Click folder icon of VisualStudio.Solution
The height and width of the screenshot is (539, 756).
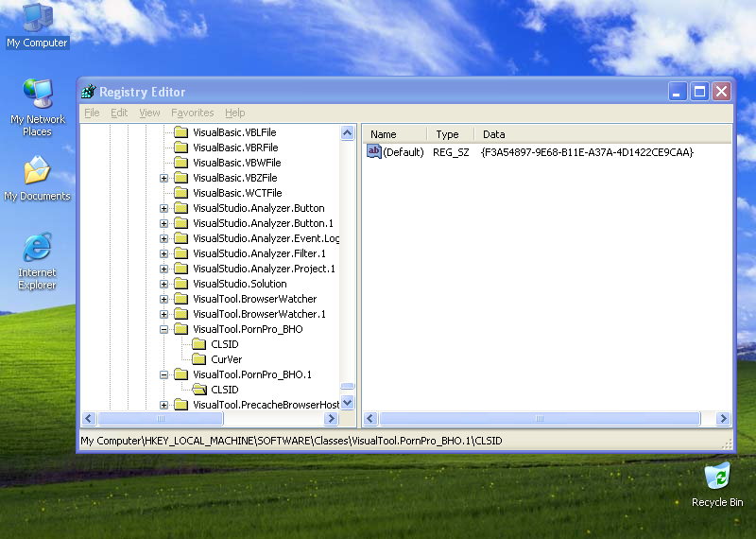(180, 284)
